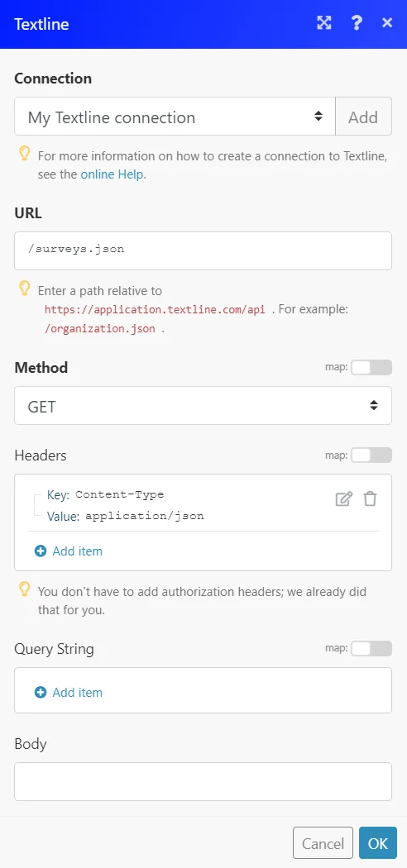Toggle map switch for Headers
The width and height of the screenshot is (407, 868).
click(371, 455)
